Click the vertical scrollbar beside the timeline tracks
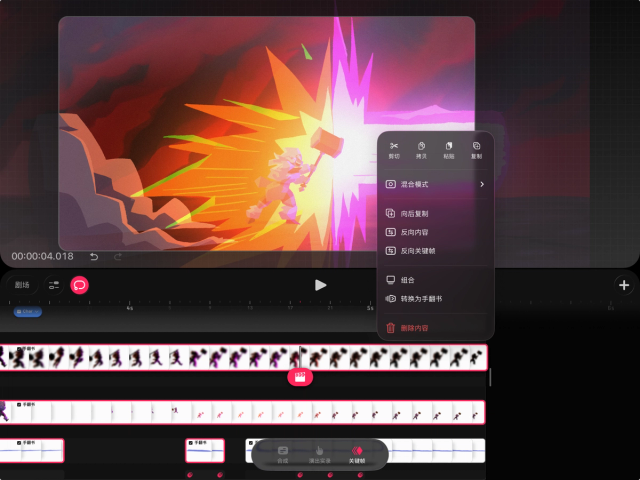Screen dimensions: 640x480 click(490, 377)
